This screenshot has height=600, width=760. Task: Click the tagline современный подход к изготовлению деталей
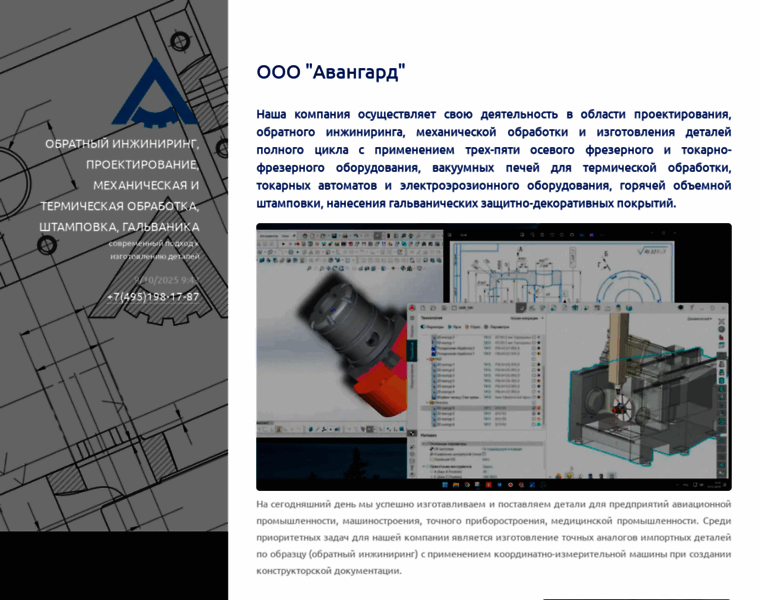pyautogui.click(x=154, y=249)
